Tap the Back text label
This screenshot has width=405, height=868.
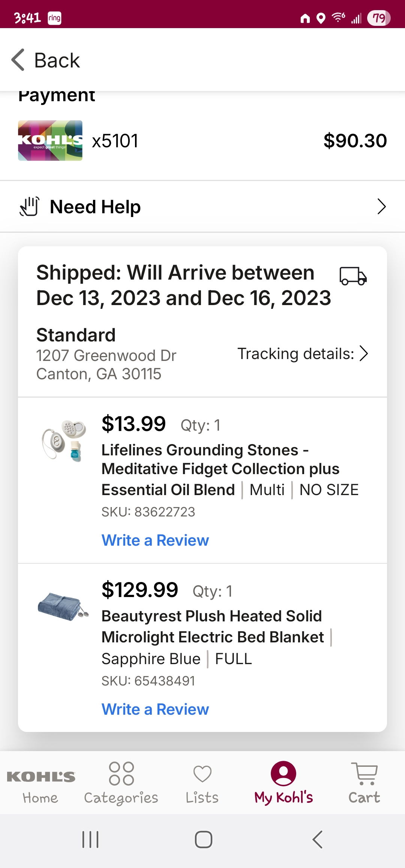[57, 60]
